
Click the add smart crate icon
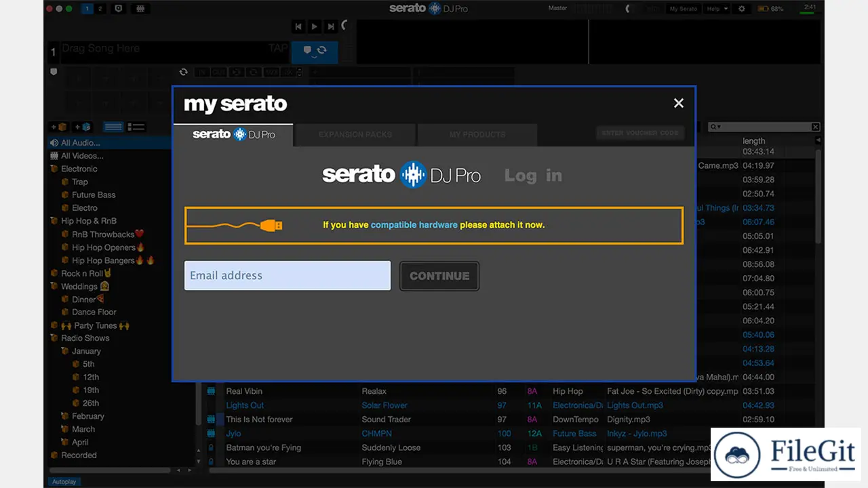(x=82, y=127)
